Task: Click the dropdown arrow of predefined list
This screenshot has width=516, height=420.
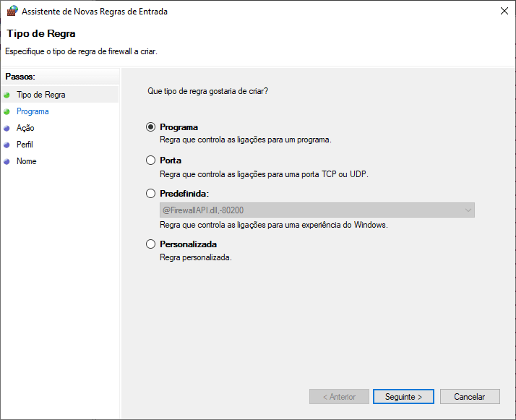Action: pos(468,210)
